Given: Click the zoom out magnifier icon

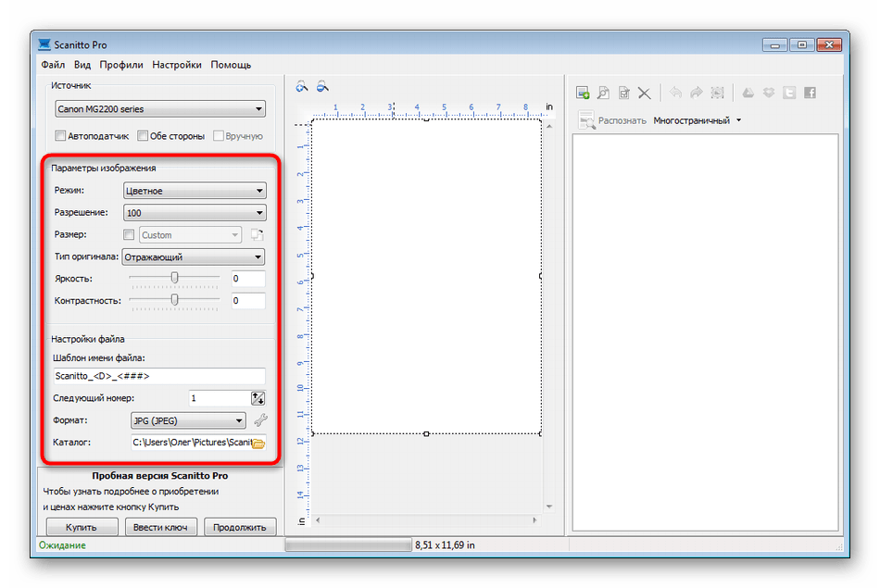Looking at the screenshot, I should tap(322, 87).
